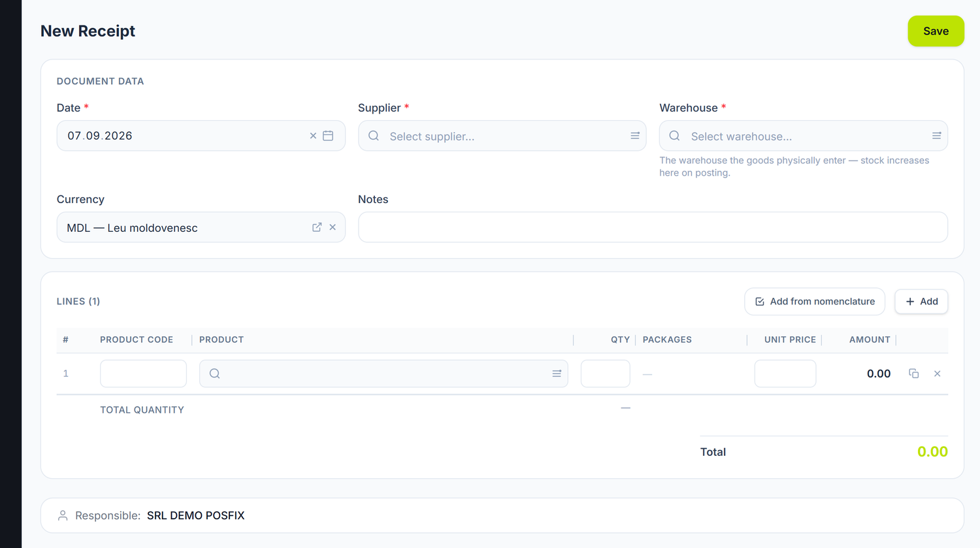The height and width of the screenshot is (548, 980).
Task: Click the QTY column header
Action: (x=620, y=340)
